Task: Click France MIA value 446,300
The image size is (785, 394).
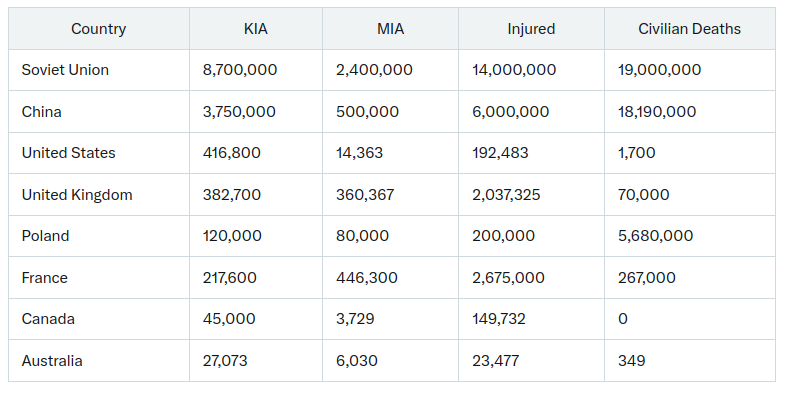Action: pyautogui.click(x=367, y=277)
